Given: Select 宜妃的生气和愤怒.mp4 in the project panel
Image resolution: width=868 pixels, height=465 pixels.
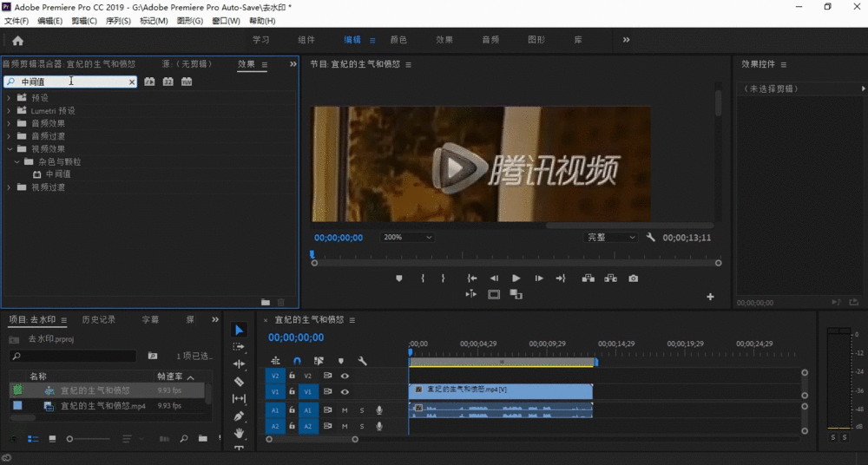Looking at the screenshot, I should 103,406.
